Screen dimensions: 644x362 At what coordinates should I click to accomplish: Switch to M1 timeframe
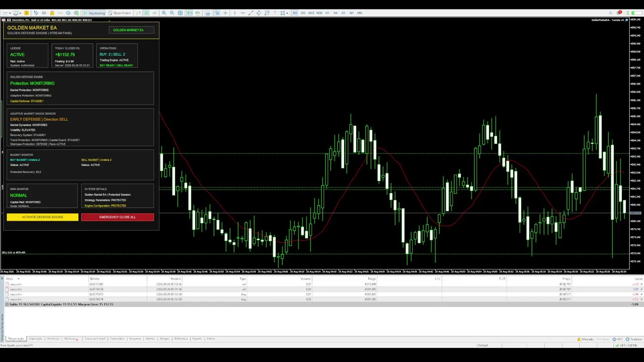(295, 13)
